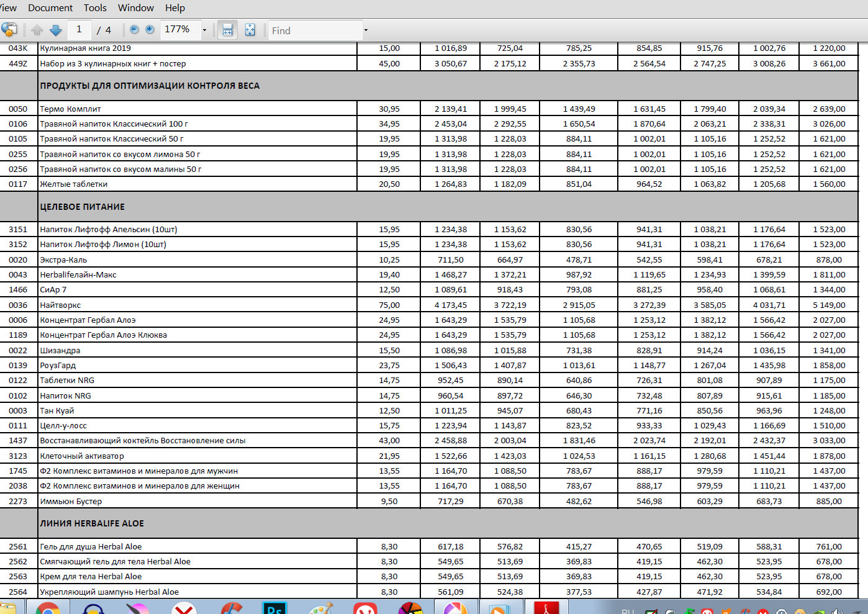Open the Document menu

click(50, 8)
